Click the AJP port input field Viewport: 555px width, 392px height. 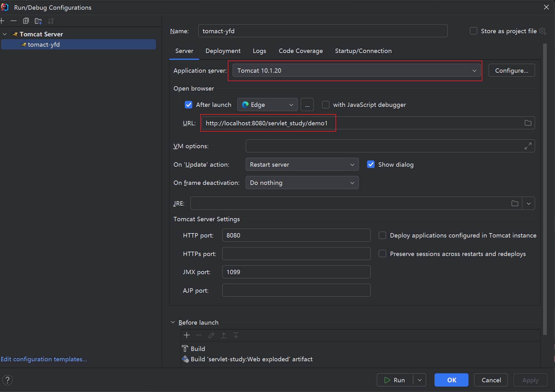click(296, 290)
